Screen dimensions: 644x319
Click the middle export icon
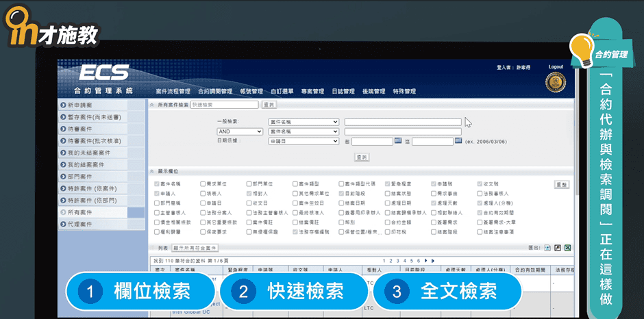(x=558, y=248)
